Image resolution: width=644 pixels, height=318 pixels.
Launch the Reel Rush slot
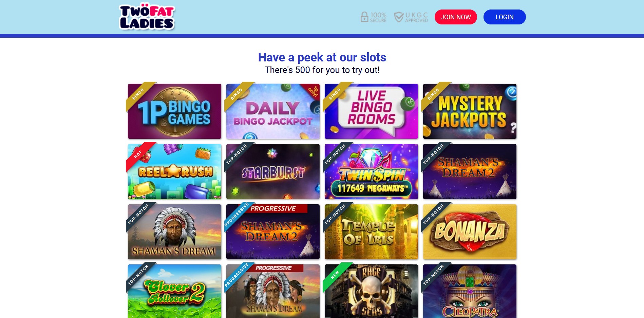pos(174,171)
